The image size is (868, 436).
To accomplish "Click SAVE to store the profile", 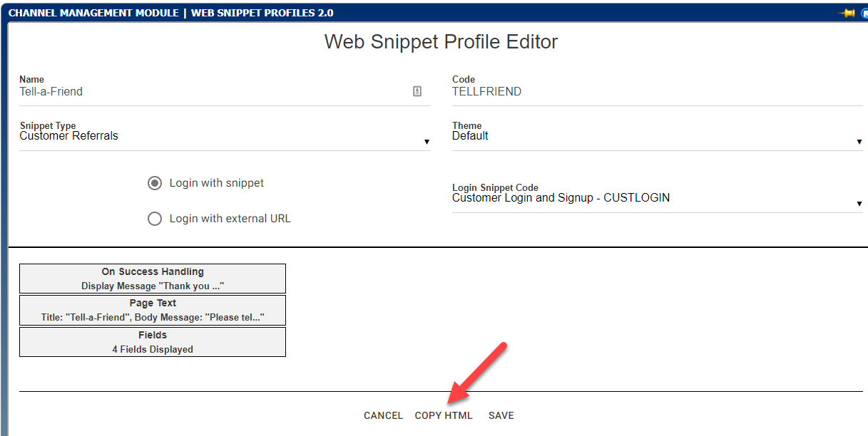I will 501,415.
